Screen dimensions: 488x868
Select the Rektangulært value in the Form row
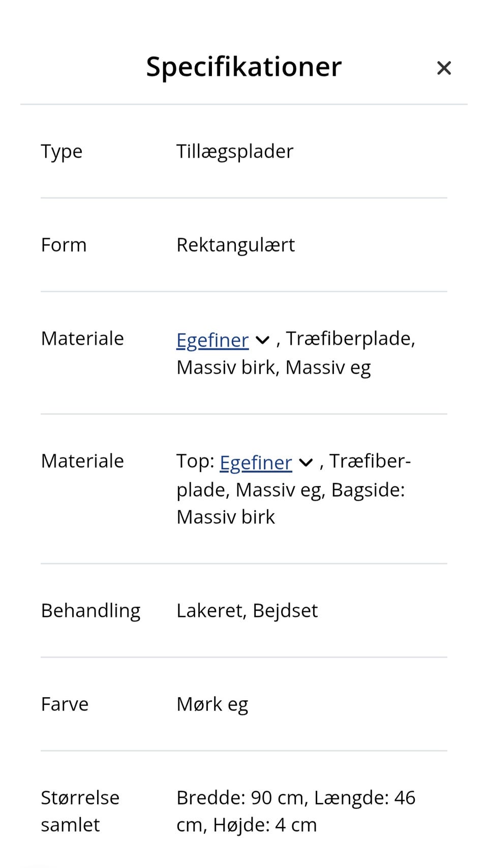point(235,245)
